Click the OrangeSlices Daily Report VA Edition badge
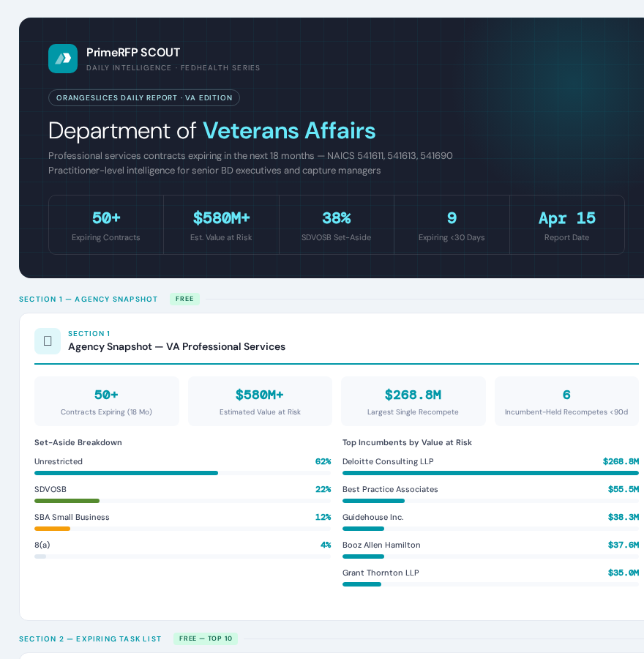644x659 pixels. pos(144,97)
